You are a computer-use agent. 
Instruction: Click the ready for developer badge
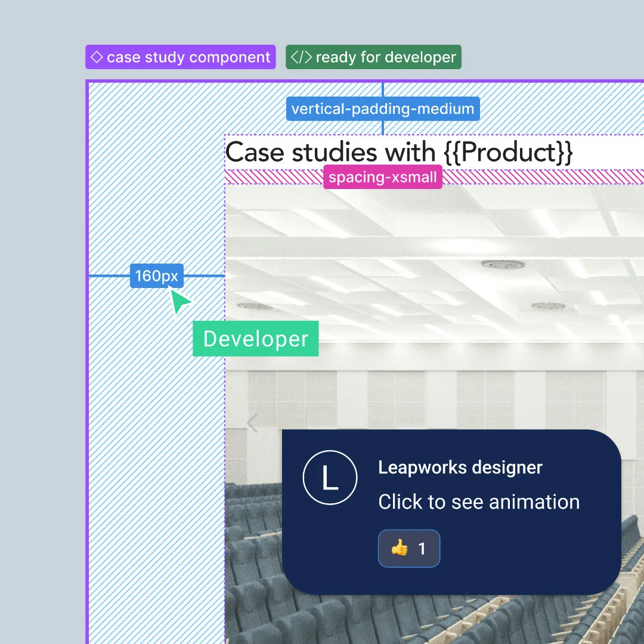373,57
